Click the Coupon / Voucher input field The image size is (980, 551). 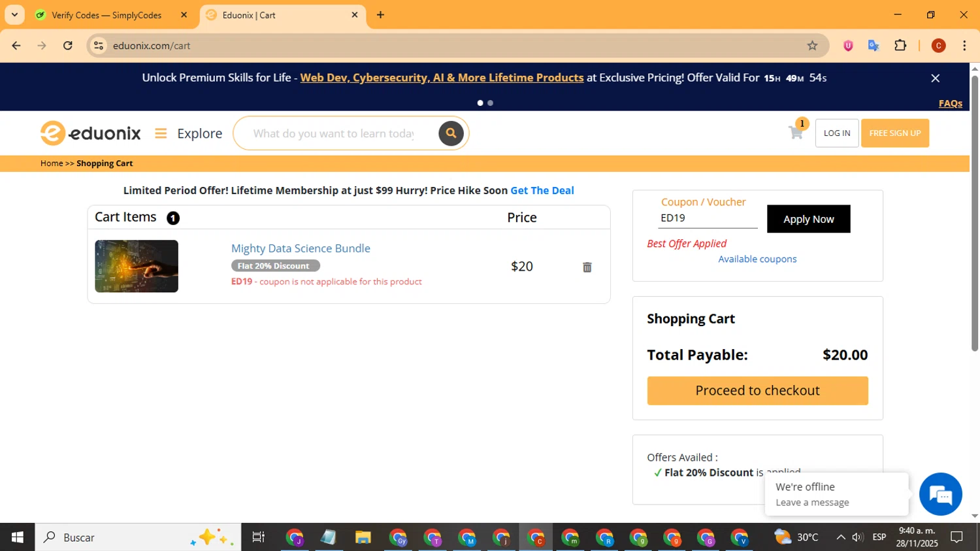(x=708, y=218)
